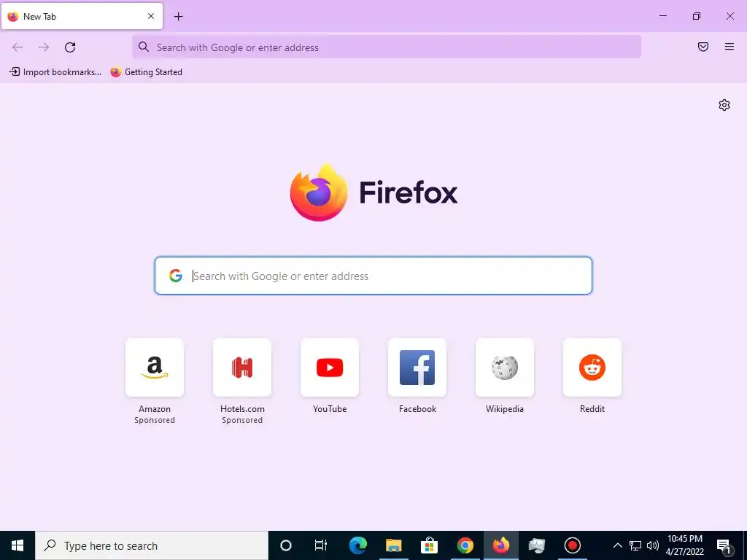
Task: Launch Google Chrome from the taskbar
Action: [465, 545]
